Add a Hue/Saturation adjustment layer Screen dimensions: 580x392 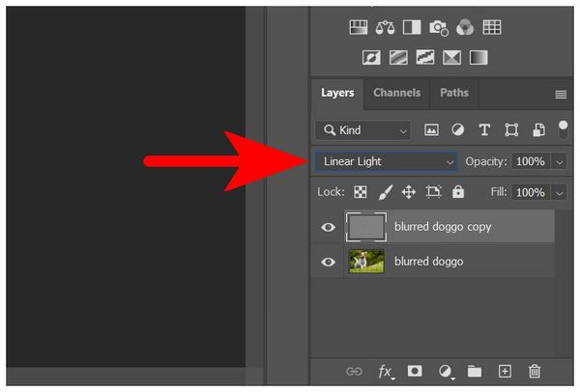point(359,27)
